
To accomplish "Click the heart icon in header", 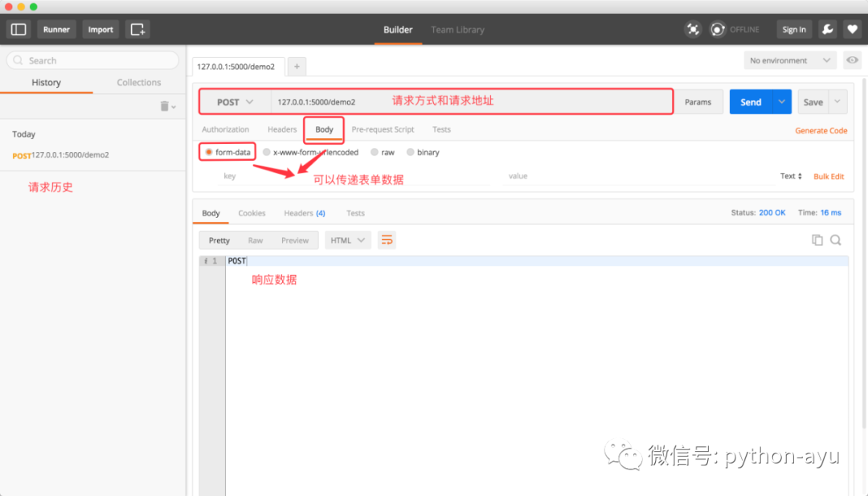I will (853, 29).
